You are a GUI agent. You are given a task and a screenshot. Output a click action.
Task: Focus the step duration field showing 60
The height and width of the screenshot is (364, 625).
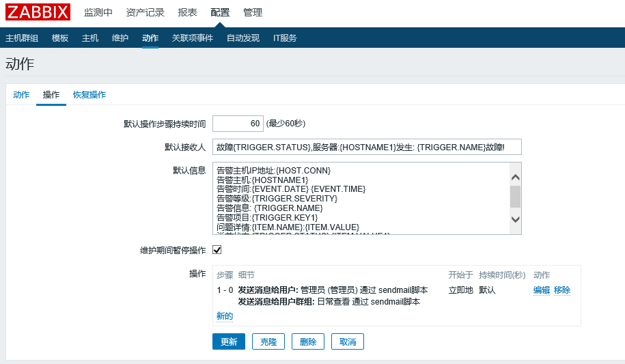tap(238, 124)
